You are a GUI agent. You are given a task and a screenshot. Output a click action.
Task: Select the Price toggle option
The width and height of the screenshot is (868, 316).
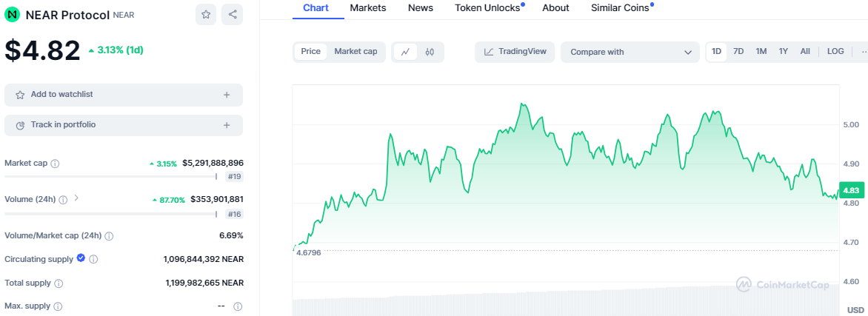[310, 52]
